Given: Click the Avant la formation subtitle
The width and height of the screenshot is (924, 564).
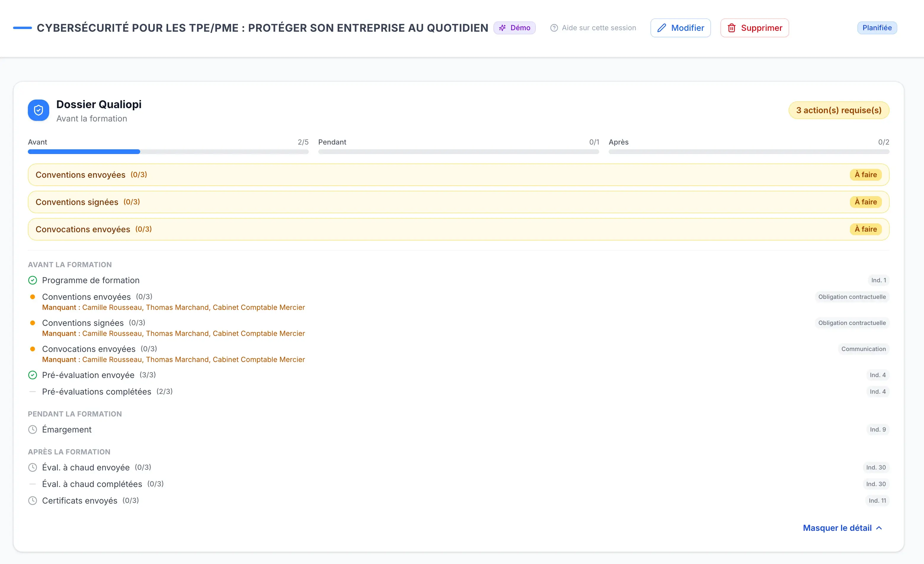Looking at the screenshot, I should (92, 118).
